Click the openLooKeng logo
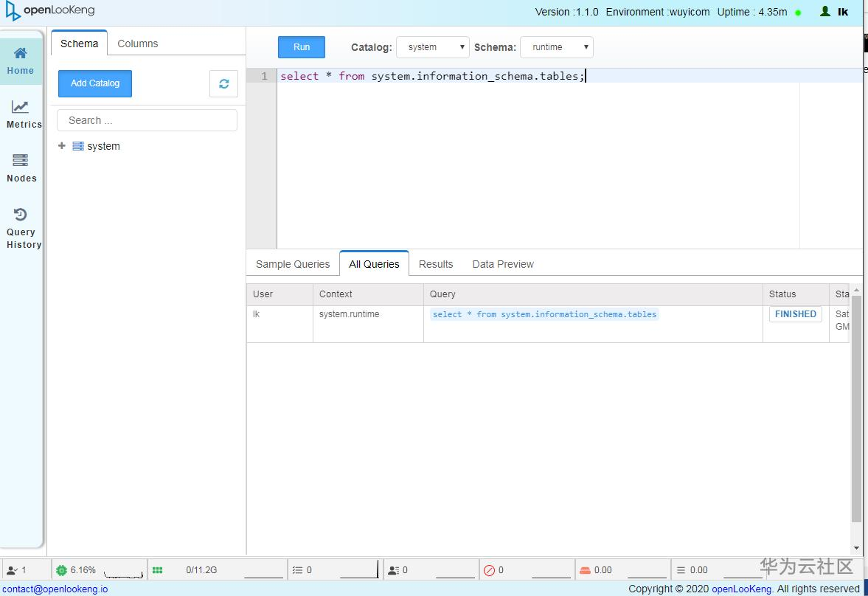868x596 pixels. [50, 11]
